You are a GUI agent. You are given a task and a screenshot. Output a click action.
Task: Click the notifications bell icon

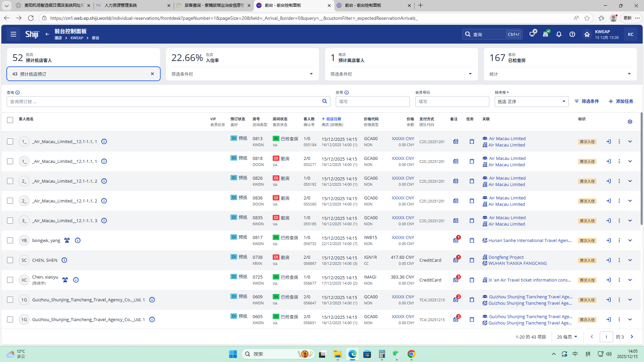[x=559, y=34]
